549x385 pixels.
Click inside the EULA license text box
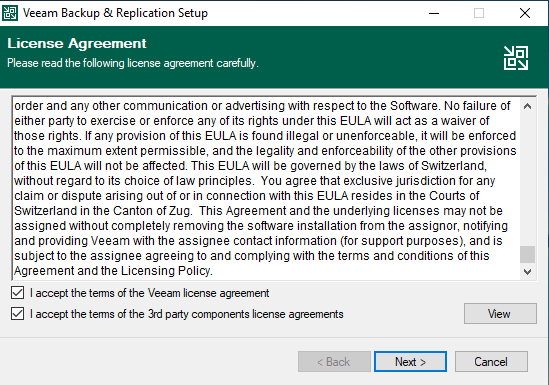click(265, 188)
